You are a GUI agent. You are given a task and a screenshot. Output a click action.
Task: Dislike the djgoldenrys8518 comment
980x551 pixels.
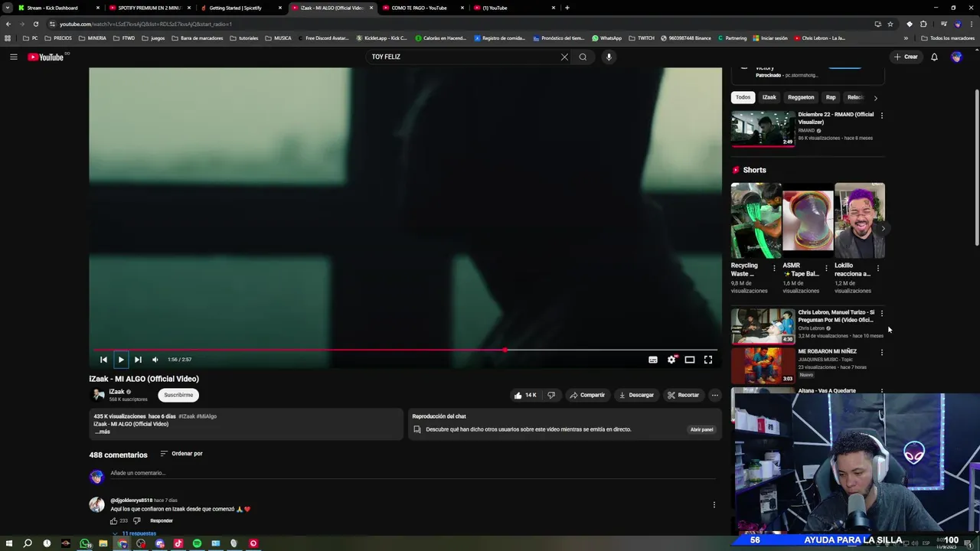[137, 520]
